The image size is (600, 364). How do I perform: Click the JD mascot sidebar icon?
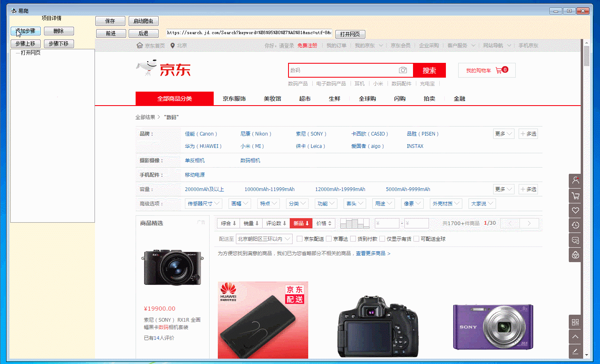pyautogui.click(x=575, y=255)
